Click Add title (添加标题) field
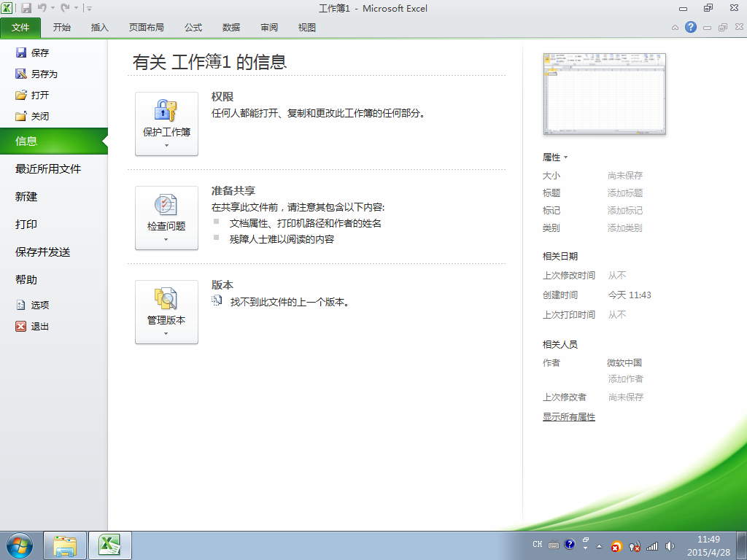Image resolution: width=747 pixels, height=560 pixels. pos(625,192)
